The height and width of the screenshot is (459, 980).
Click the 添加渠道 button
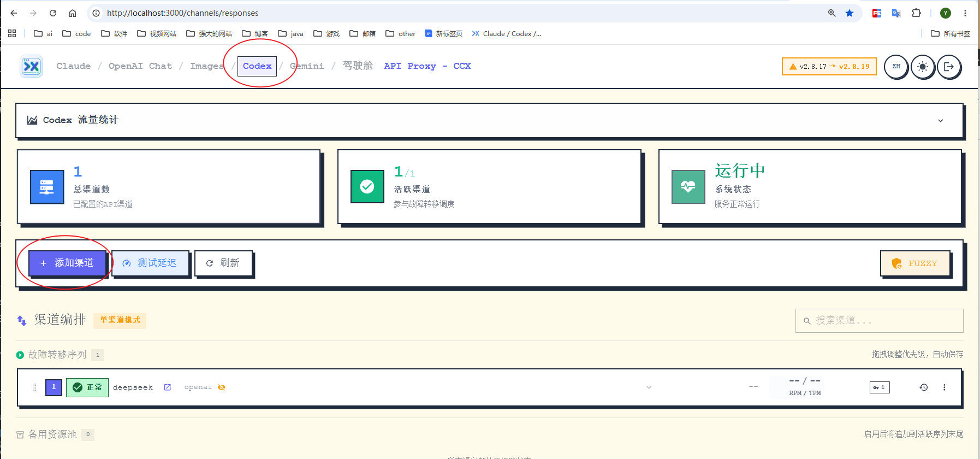(x=67, y=263)
